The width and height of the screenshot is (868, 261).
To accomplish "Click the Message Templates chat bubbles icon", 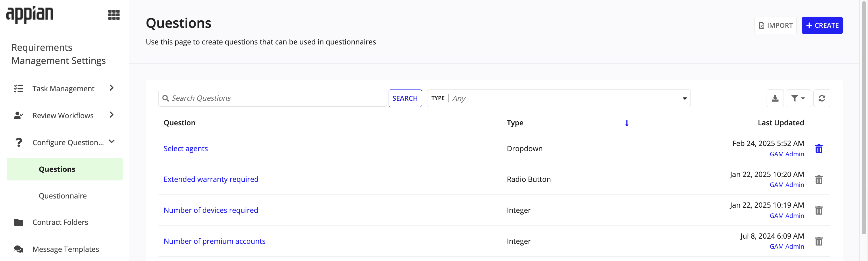I will (19, 249).
